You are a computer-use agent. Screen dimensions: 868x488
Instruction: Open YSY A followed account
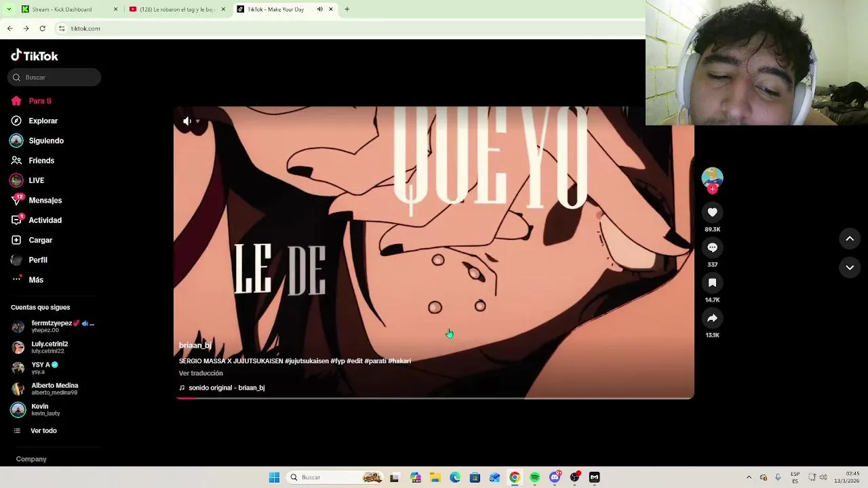[x=45, y=368]
